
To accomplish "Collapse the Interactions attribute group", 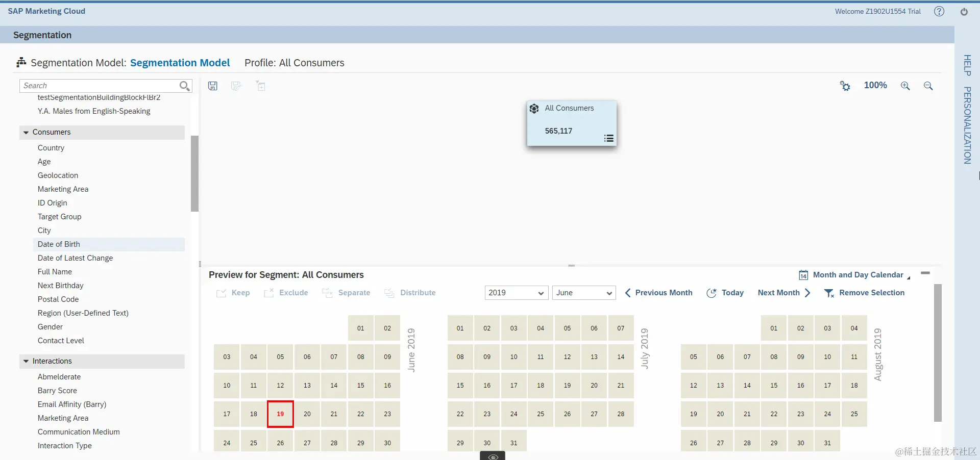I will pyautogui.click(x=26, y=361).
